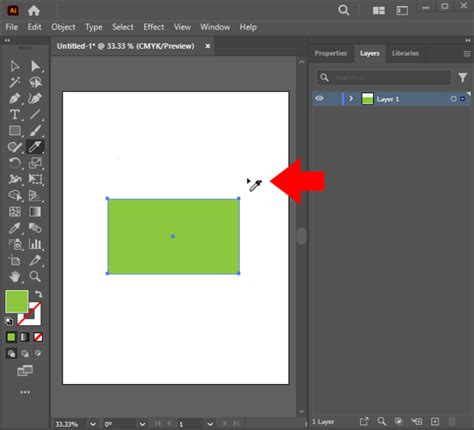The height and width of the screenshot is (430, 474).
Task: Click the Home icon
Action: click(34, 11)
